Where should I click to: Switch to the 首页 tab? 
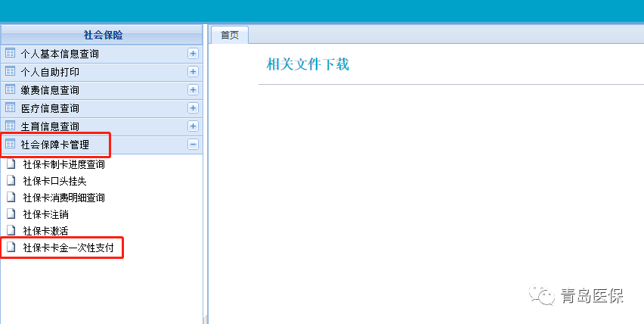pyautogui.click(x=229, y=35)
